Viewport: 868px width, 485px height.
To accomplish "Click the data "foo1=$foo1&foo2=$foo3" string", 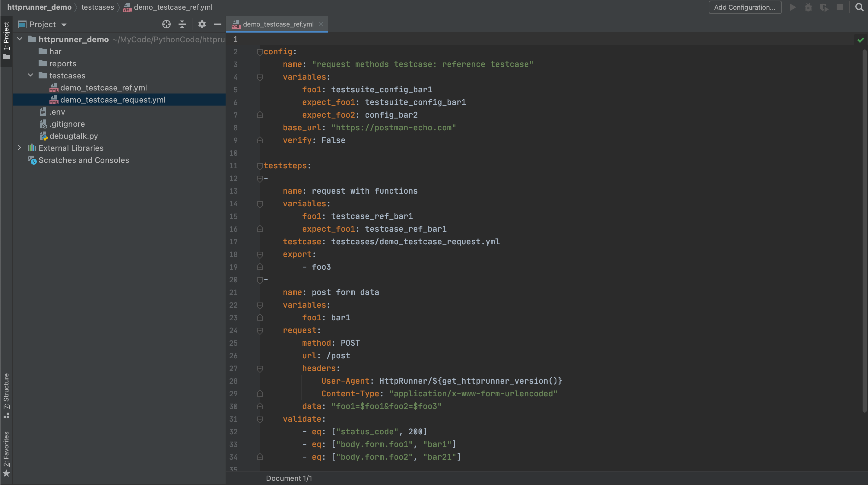I will coord(386,407).
